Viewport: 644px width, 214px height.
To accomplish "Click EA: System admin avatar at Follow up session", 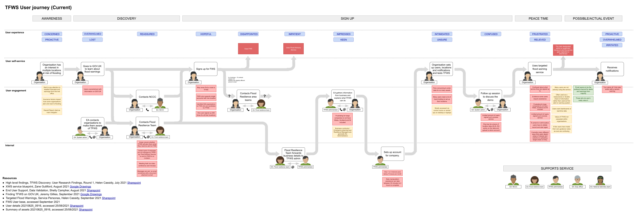I will (x=478, y=104).
